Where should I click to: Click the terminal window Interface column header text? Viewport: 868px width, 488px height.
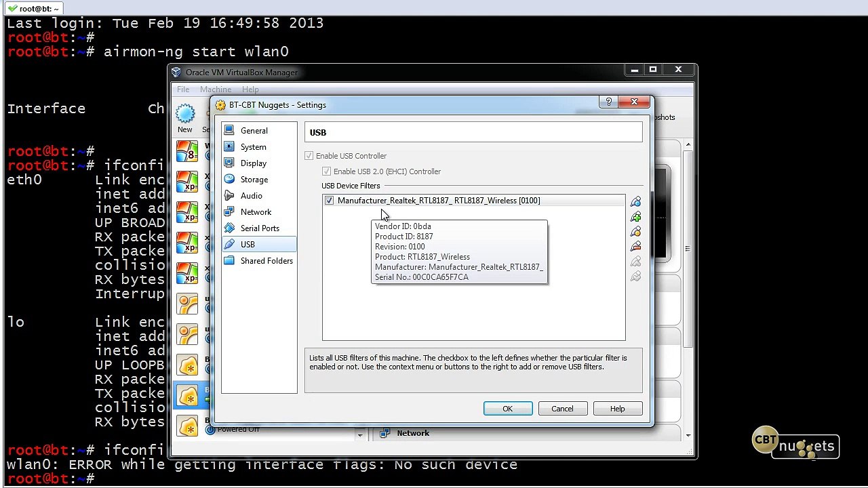pos(46,108)
